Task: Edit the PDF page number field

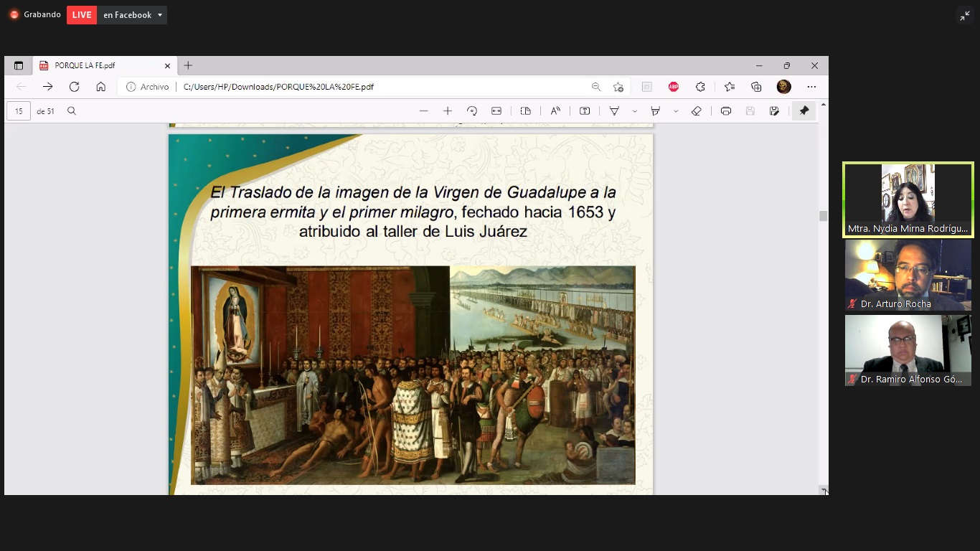Action: pos(19,111)
